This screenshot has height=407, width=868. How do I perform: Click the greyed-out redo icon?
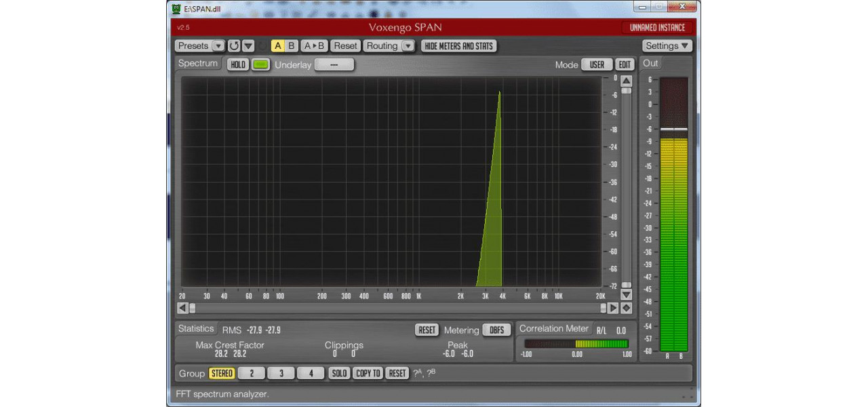(x=262, y=46)
